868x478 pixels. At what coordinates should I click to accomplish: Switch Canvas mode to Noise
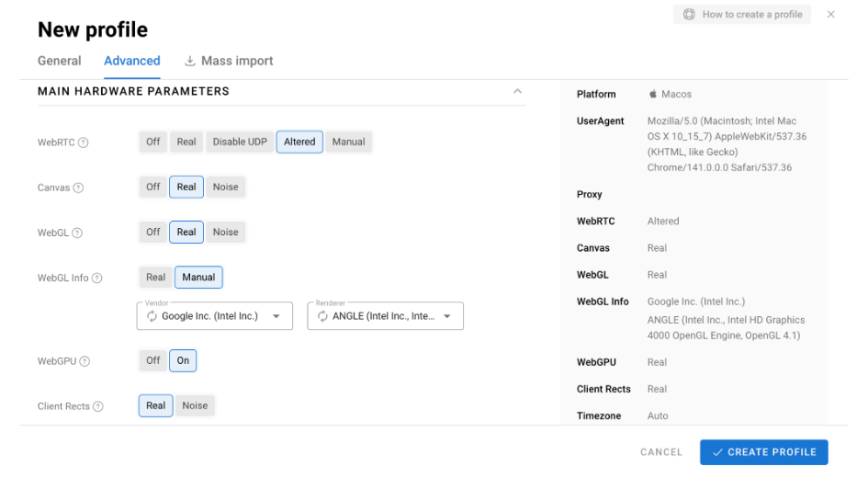(x=225, y=188)
